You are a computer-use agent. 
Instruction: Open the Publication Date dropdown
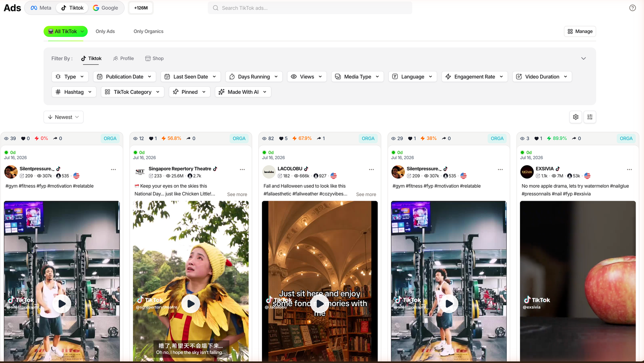click(124, 77)
